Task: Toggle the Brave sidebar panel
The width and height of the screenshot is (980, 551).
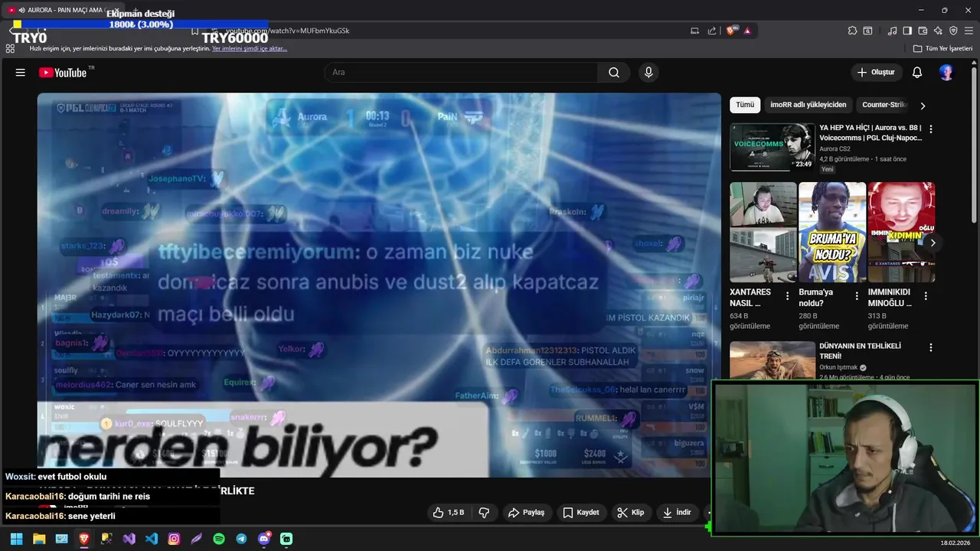Action: (x=907, y=31)
